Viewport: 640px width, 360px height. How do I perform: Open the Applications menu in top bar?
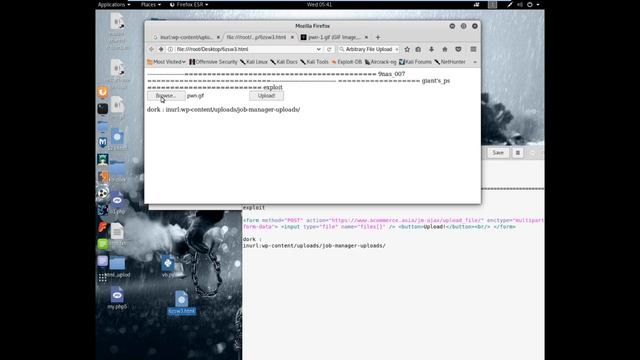pos(113,4)
